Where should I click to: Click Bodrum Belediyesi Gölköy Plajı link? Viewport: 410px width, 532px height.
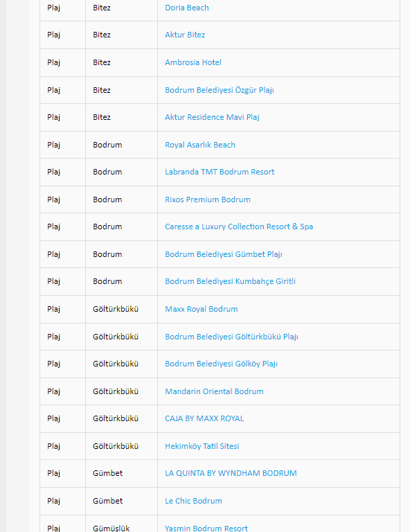tap(221, 364)
